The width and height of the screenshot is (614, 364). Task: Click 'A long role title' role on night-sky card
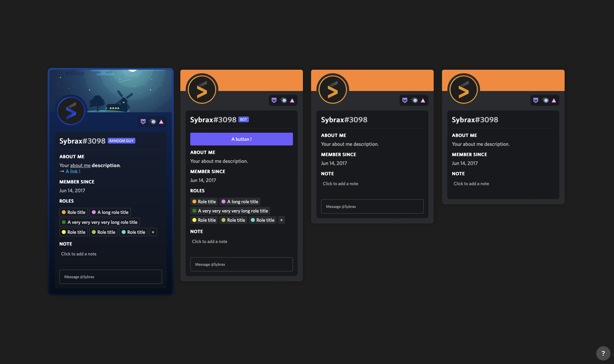coord(110,212)
